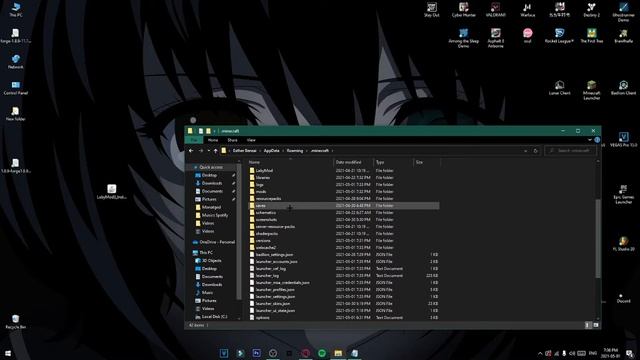This screenshot has height=360, width=640.
Task: Open the View ribbon tab
Action: (251, 140)
